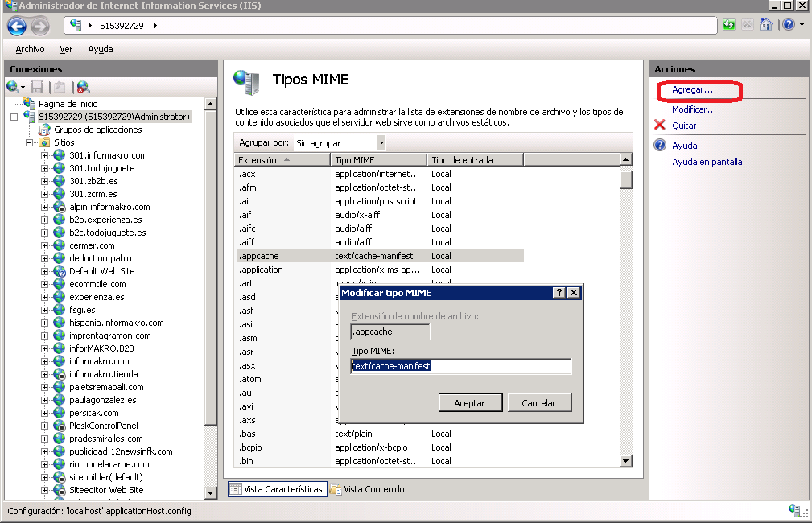Click the red X icon next to Quitar
This screenshot has width=812, height=523.
click(661, 125)
